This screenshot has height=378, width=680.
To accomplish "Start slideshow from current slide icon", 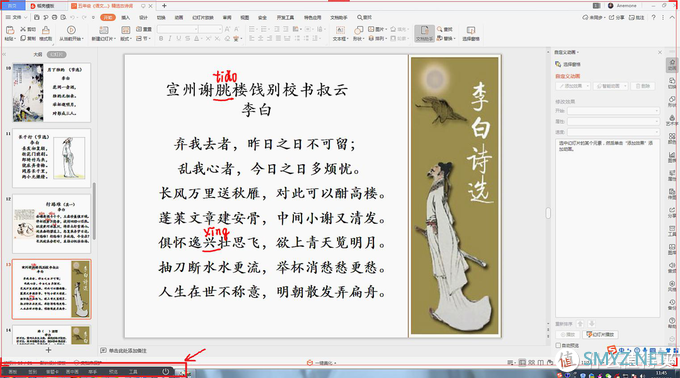I will 71,30.
